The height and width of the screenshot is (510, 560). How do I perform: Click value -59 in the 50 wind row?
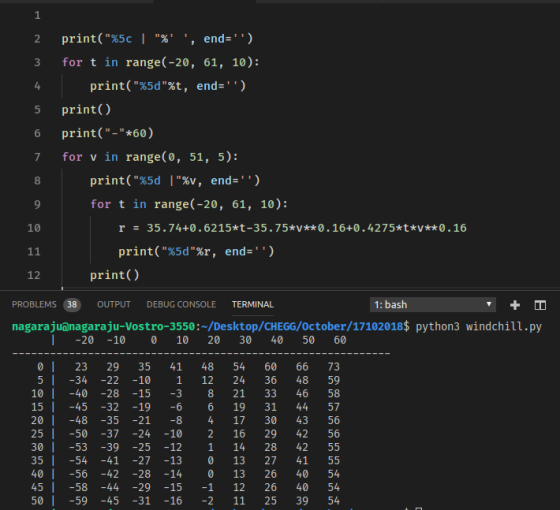[78, 501]
